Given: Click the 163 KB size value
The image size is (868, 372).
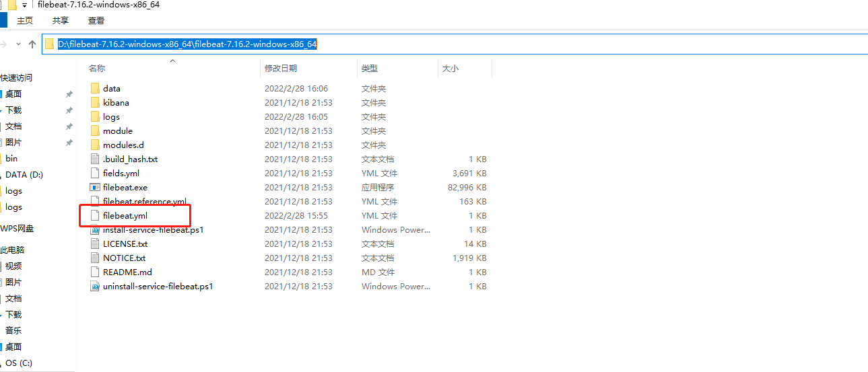Looking at the screenshot, I should [473, 202].
